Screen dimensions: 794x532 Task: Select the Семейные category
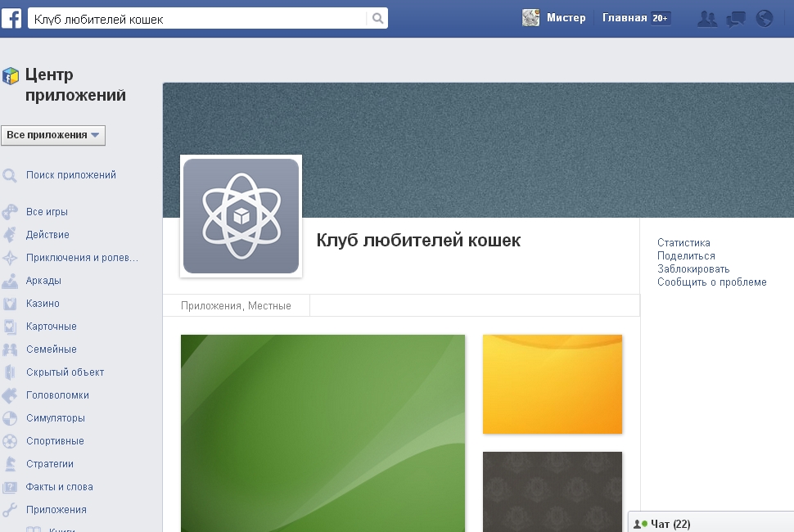point(51,349)
